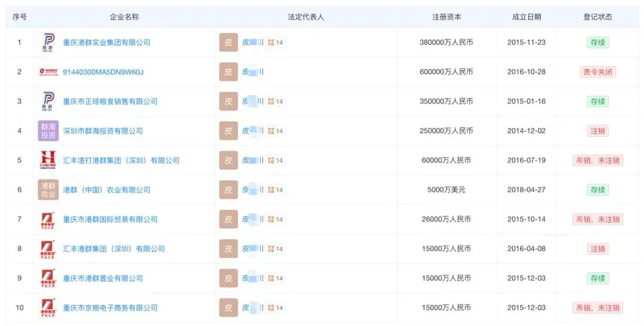Click the orange 14 badge in row 6

[275, 190]
